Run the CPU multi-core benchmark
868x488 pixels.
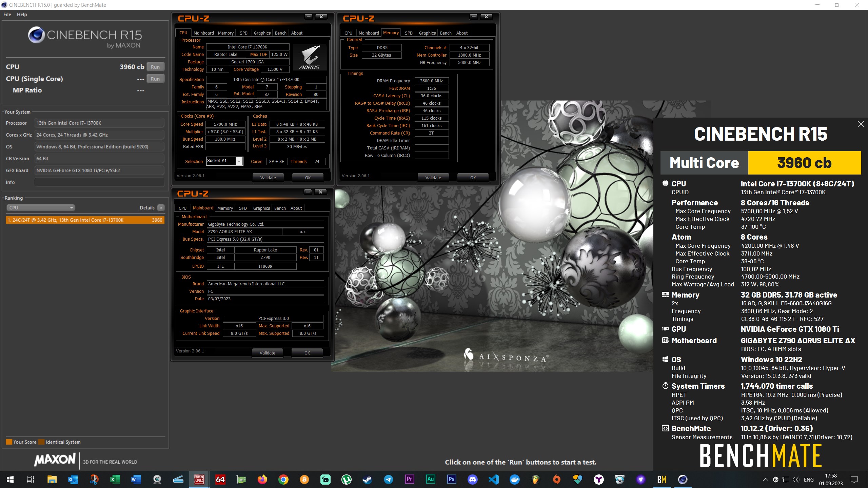click(x=155, y=67)
